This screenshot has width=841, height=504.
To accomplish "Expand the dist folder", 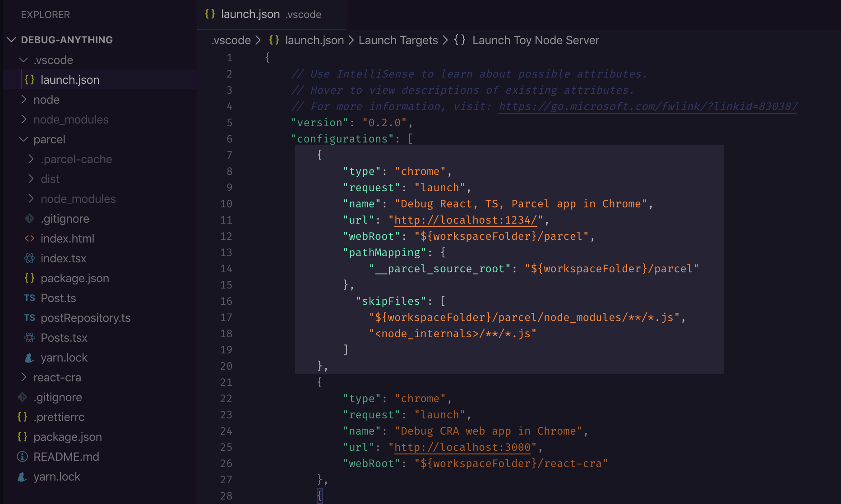I will pos(31,179).
